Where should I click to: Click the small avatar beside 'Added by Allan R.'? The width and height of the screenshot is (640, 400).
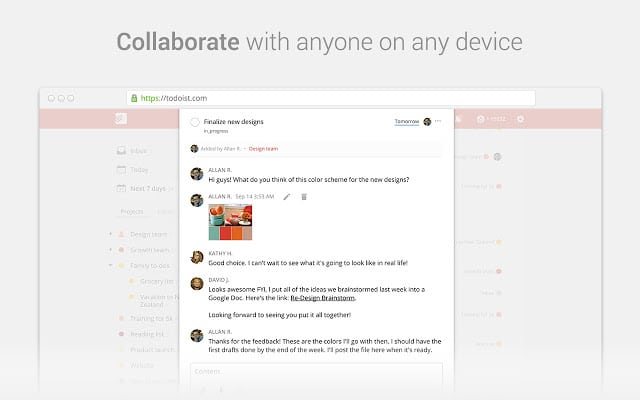coord(194,149)
